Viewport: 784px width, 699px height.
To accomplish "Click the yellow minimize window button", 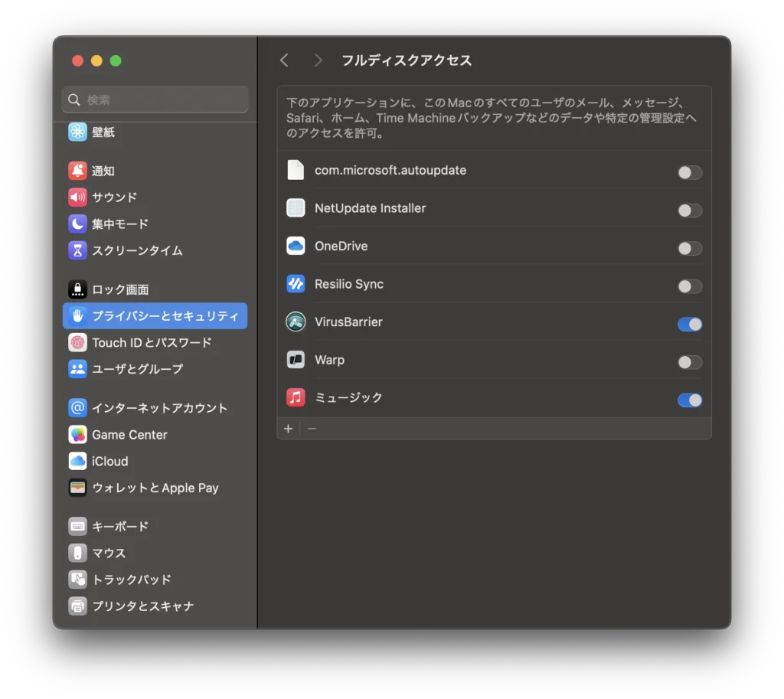I will click(96, 60).
